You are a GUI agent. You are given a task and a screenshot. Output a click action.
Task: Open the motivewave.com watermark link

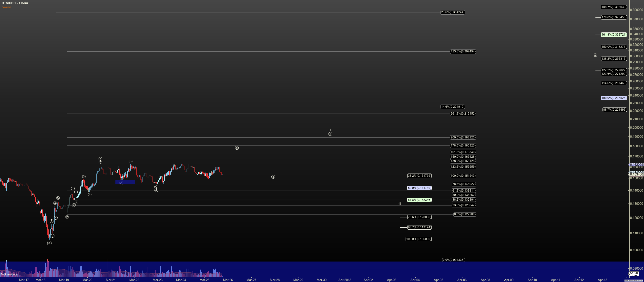(634, 281)
